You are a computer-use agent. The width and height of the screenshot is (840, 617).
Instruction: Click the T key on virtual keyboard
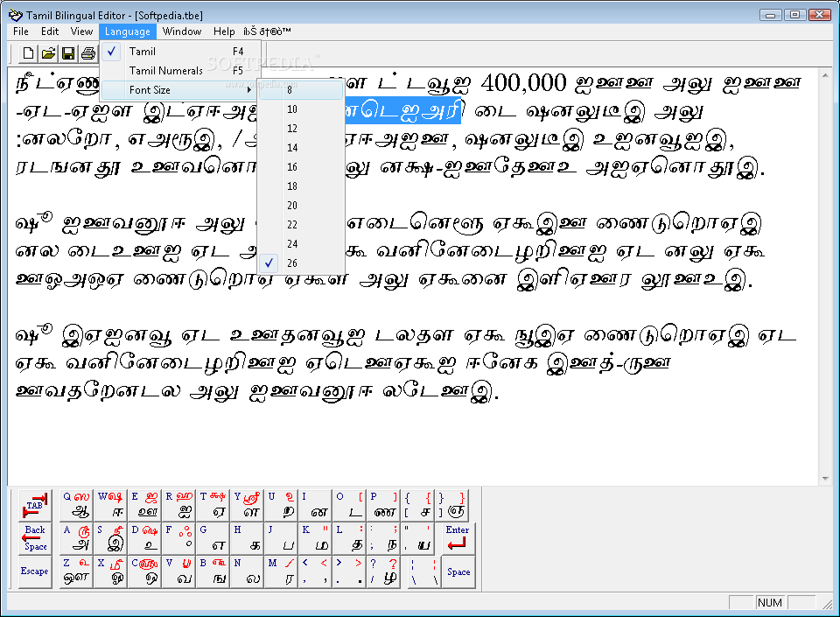[213, 504]
